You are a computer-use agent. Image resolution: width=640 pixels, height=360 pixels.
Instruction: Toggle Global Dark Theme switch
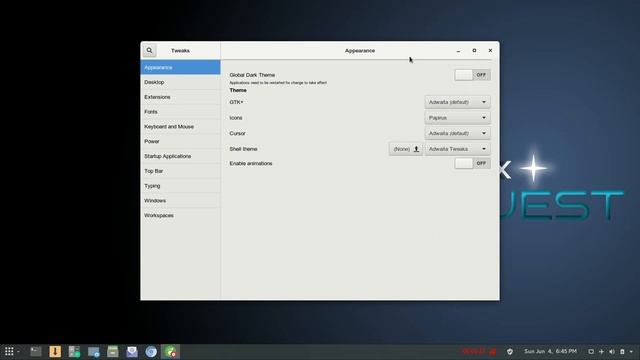[472, 75]
